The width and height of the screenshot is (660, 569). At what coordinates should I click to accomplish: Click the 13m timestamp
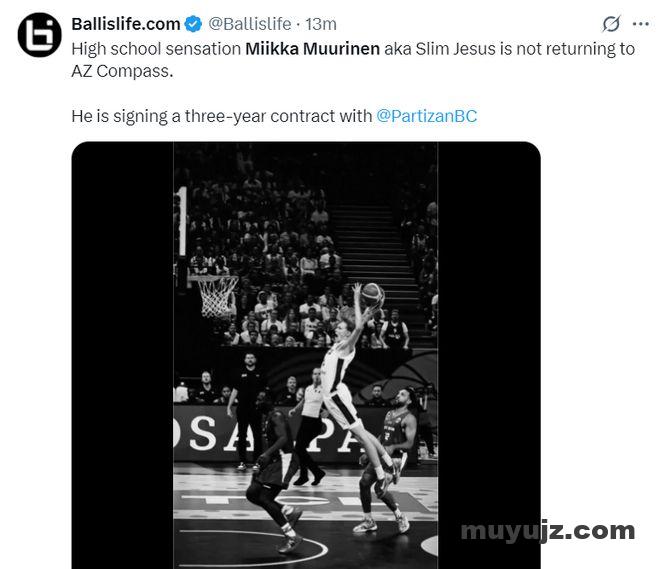[321, 24]
